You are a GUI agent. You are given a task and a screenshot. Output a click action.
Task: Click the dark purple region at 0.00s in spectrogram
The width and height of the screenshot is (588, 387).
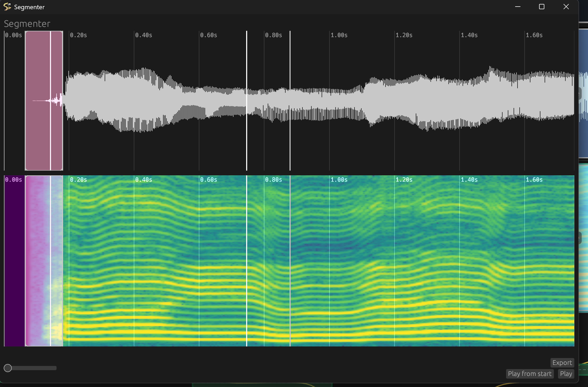[14, 261]
